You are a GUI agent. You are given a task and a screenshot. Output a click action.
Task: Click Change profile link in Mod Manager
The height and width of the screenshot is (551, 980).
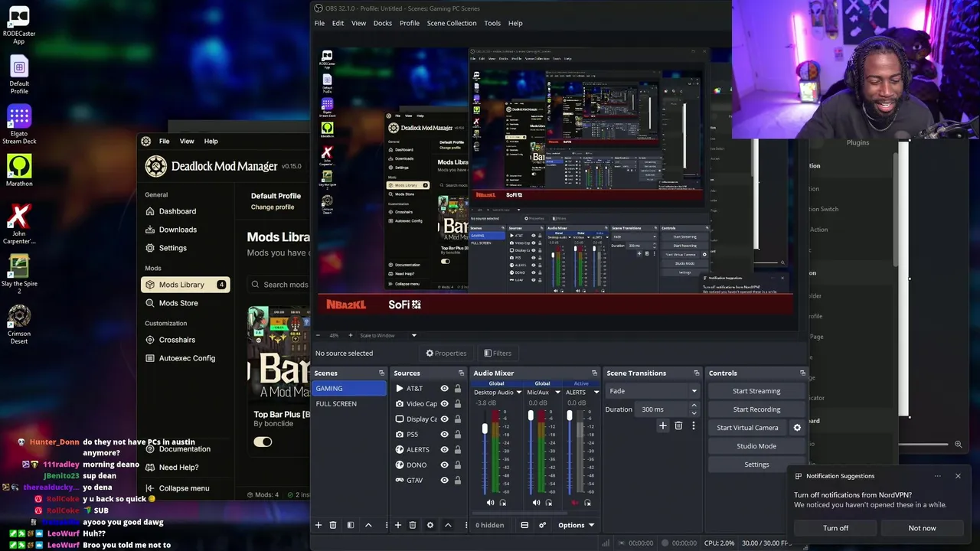273,207
